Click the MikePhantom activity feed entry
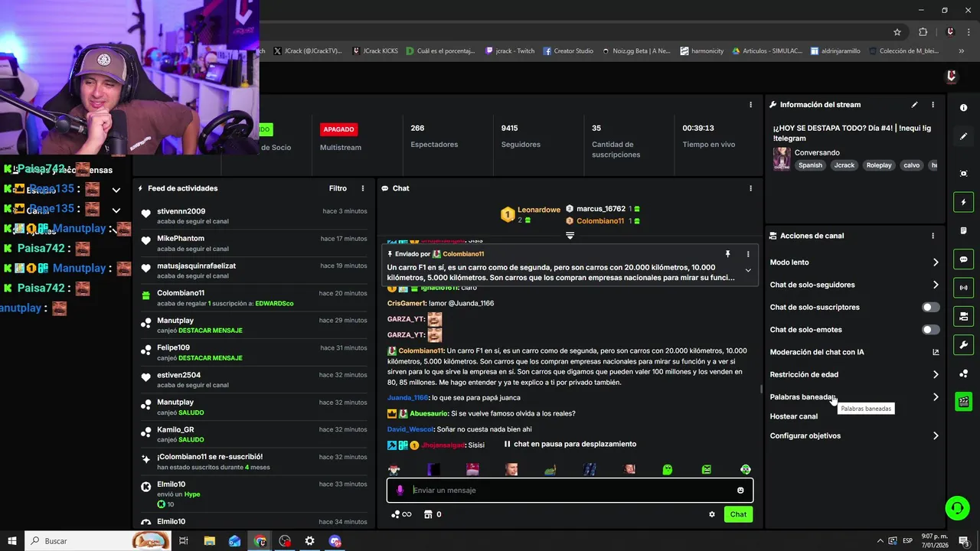This screenshot has width=980, height=551. (x=254, y=243)
